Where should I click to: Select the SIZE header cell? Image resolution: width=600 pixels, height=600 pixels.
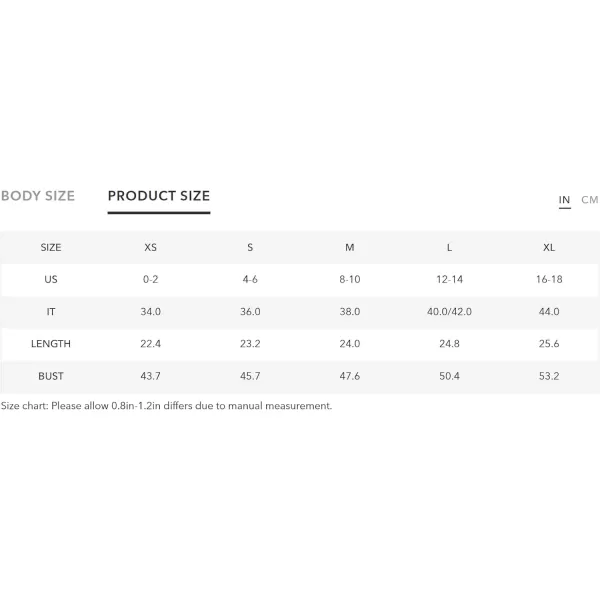51,248
